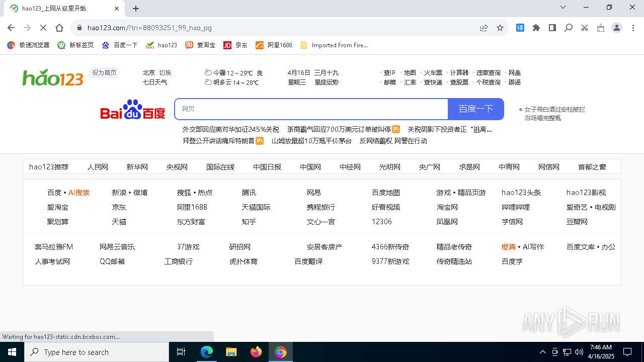
Task: Show hidden system tray icons
Action: click(542, 352)
